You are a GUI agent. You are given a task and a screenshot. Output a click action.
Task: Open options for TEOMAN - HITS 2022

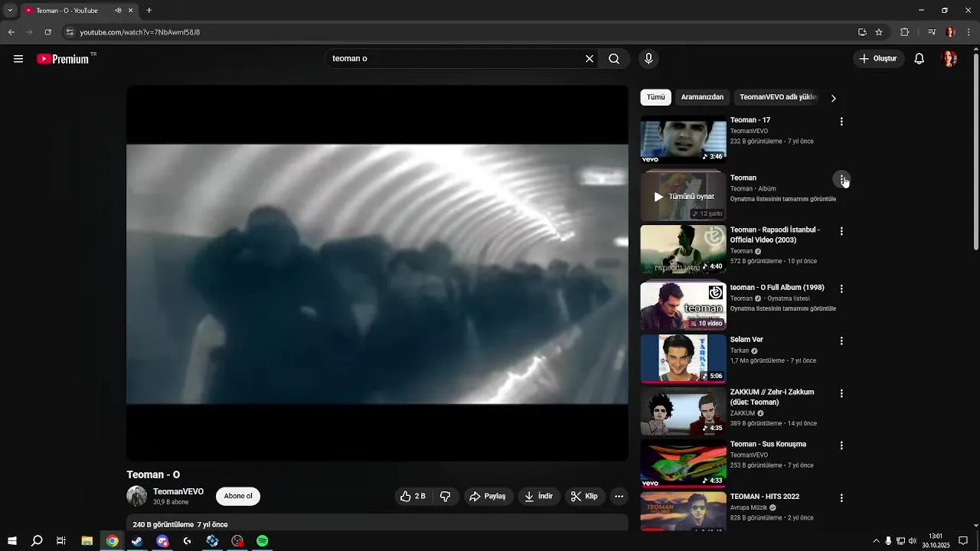[841, 498]
